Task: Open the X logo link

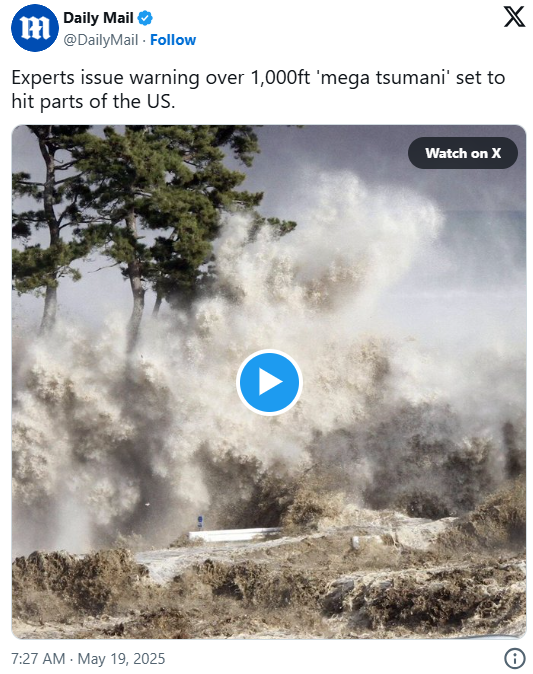Action: (514, 17)
